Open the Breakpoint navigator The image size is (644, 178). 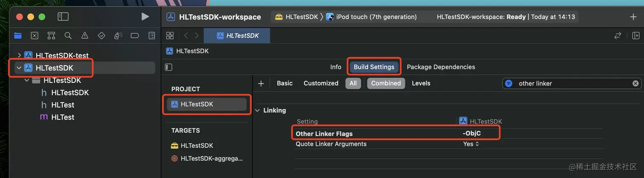[135, 35]
